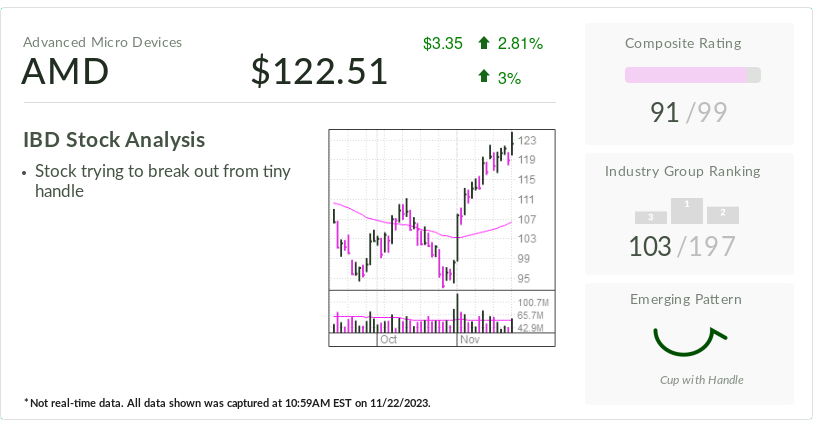Screen dimensions: 816x430
Task: Click the 103/197 industry ranking value
Action: click(682, 245)
